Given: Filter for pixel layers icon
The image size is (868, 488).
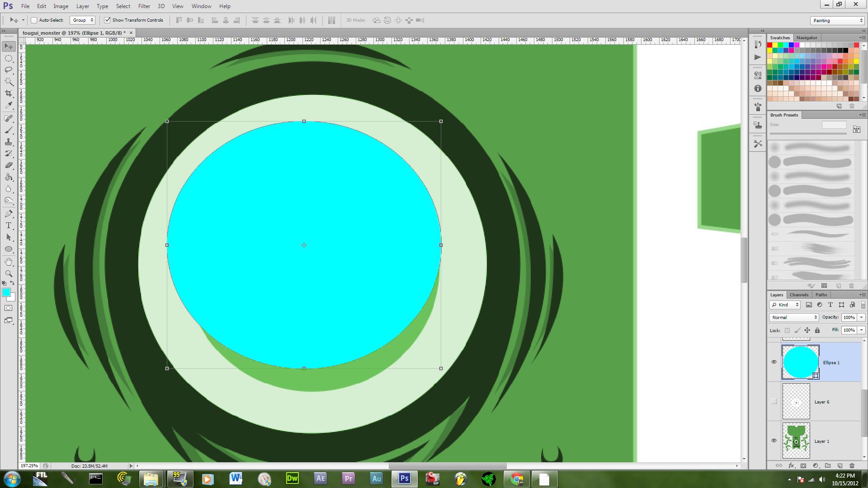Looking at the screenshot, I should [809, 305].
